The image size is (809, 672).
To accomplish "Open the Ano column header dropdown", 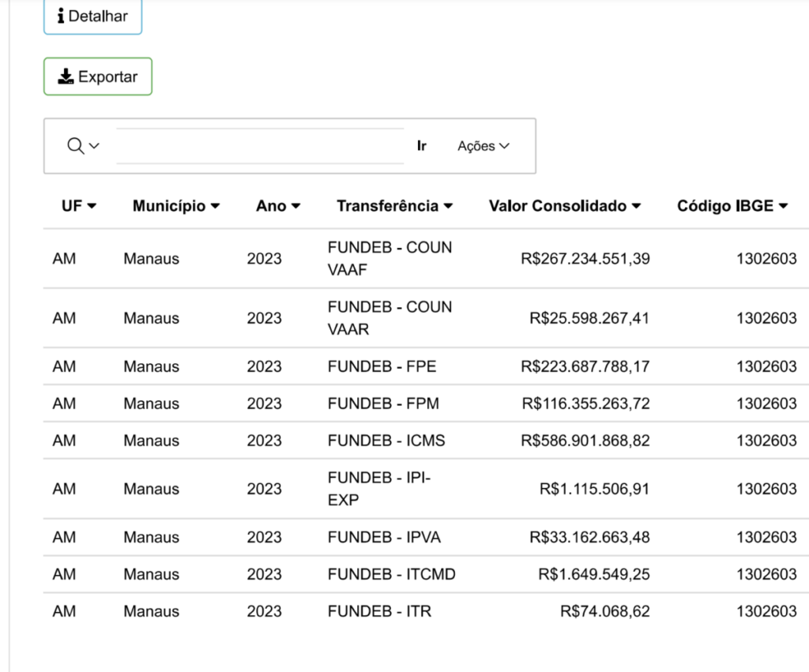I will point(278,206).
